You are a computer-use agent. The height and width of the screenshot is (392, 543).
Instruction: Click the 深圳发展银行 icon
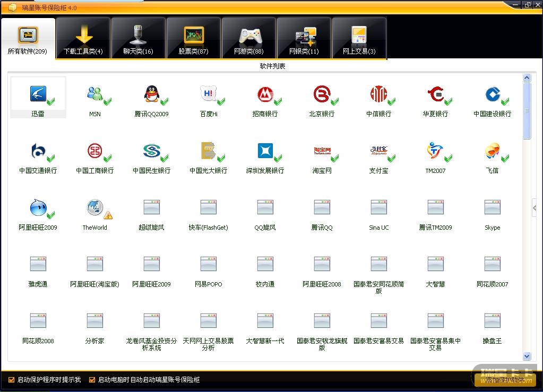pyautogui.click(x=265, y=151)
